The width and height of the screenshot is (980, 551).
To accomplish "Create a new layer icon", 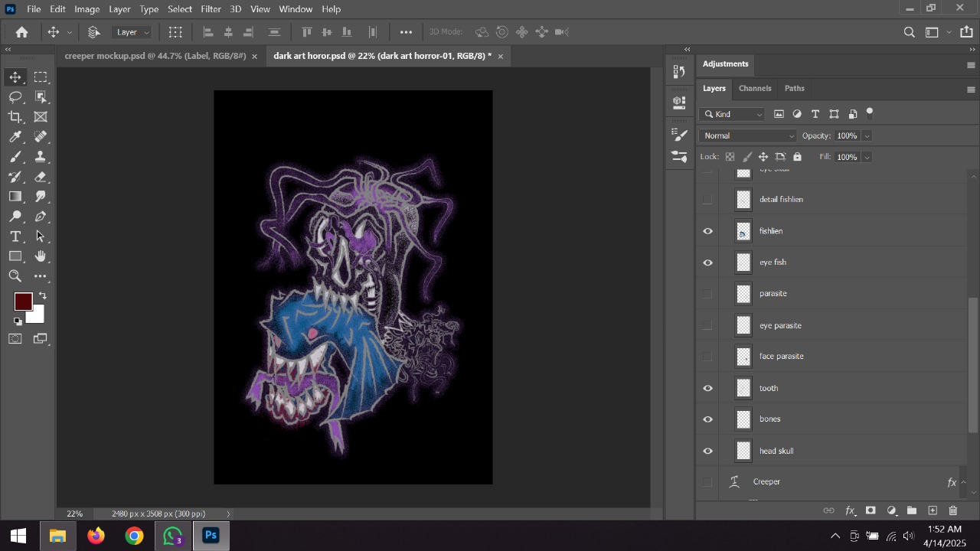I will [x=933, y=510].
